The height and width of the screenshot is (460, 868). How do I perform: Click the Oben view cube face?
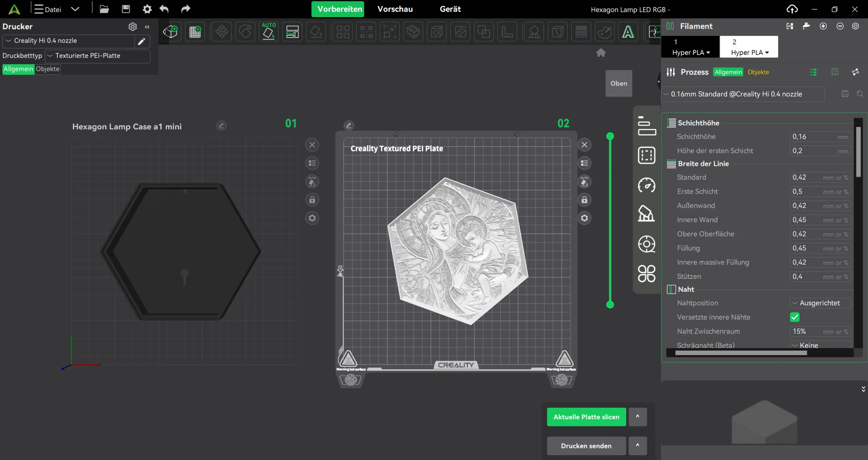click(619, 83)
